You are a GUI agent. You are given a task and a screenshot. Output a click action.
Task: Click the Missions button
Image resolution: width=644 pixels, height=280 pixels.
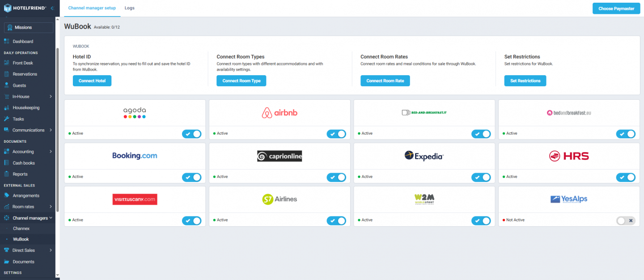[29, 27]
